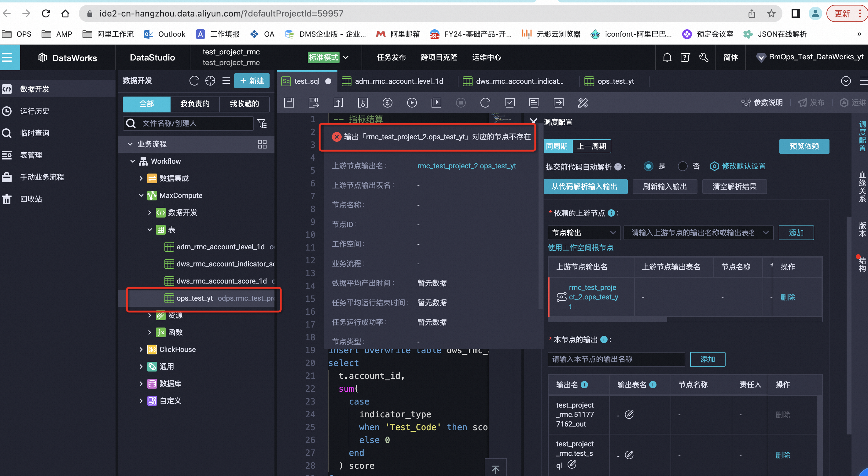Screen dimensions: 868x476
Task: Click the locate crosshair icon in tree header
Action: (210, 81)
